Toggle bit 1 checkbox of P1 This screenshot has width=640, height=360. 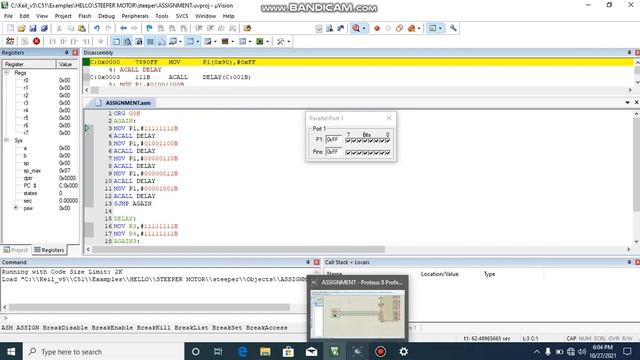(382, 140)
